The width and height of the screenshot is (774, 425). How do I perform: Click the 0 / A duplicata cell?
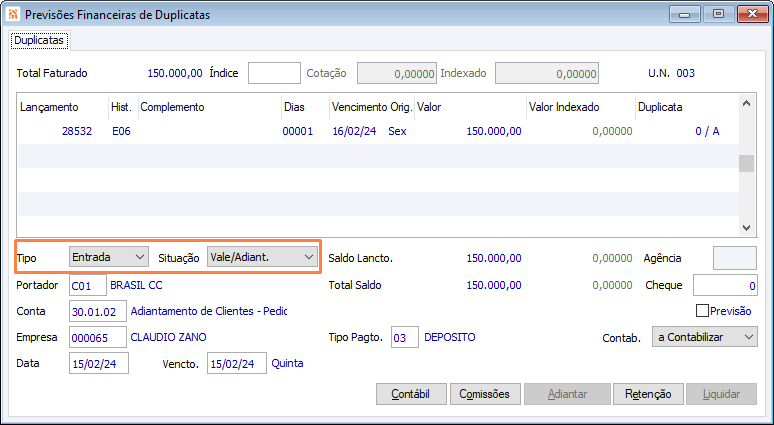tap(707, 131)
